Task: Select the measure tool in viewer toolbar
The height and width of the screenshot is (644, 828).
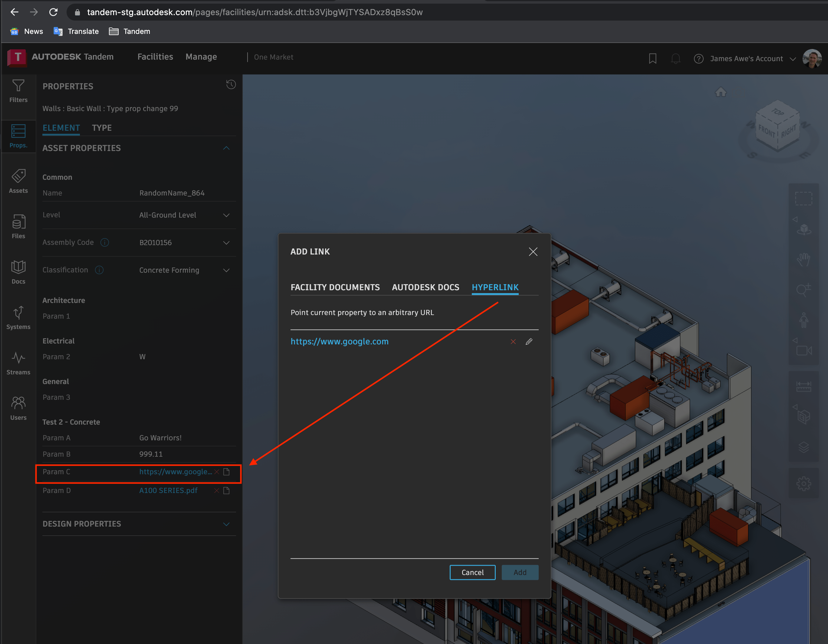Action: click(x=803, y=387)
